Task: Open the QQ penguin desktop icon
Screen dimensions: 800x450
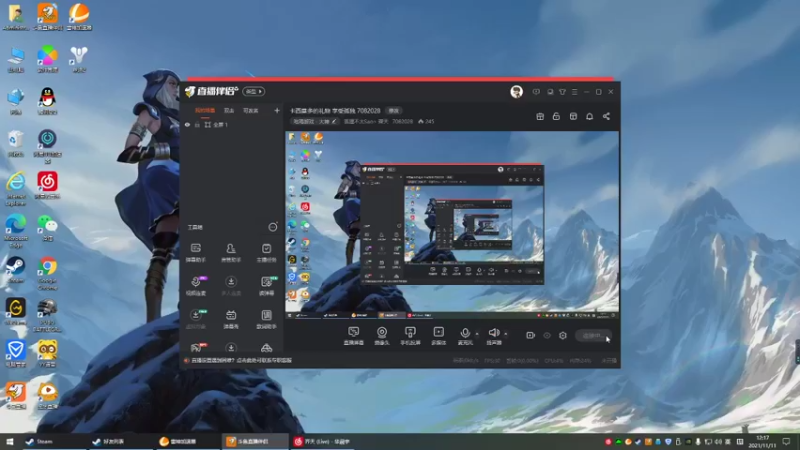Action: pos(47,101)
